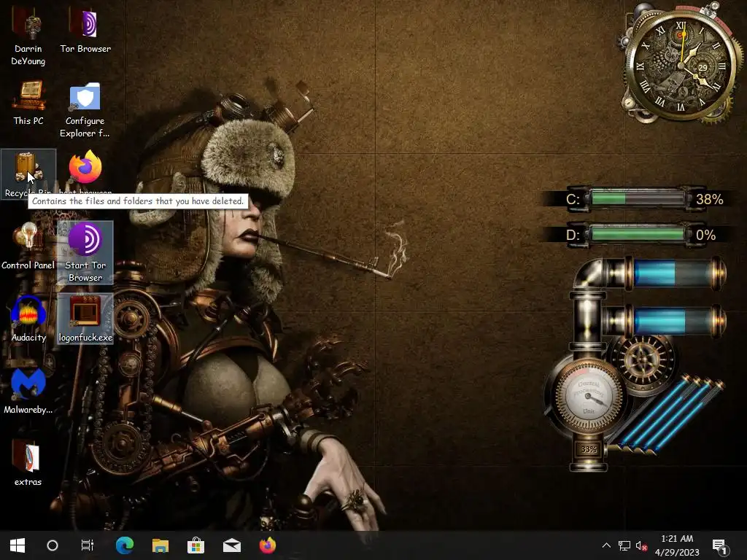The height and width of the screenshot is (560, 747).
Task: Click the steampunk analog clock widget
Action: pos(681,65)
